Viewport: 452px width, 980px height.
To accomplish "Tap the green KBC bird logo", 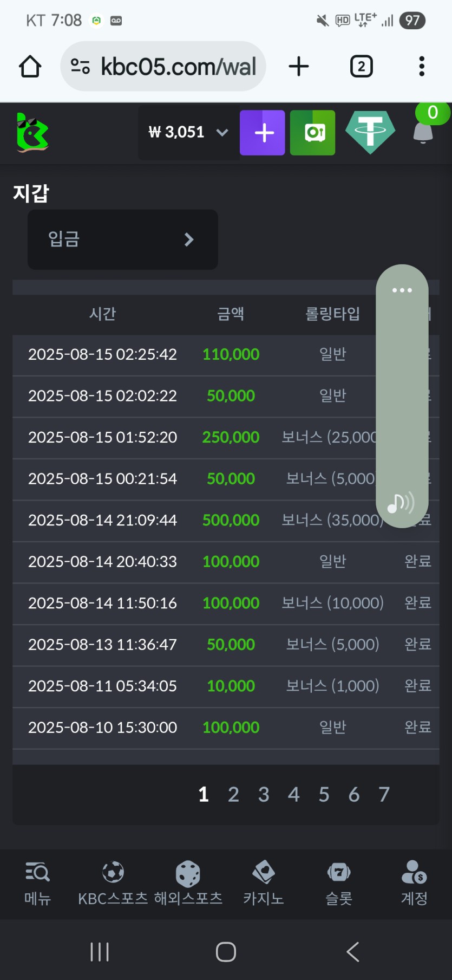I will tap(32, 132).
